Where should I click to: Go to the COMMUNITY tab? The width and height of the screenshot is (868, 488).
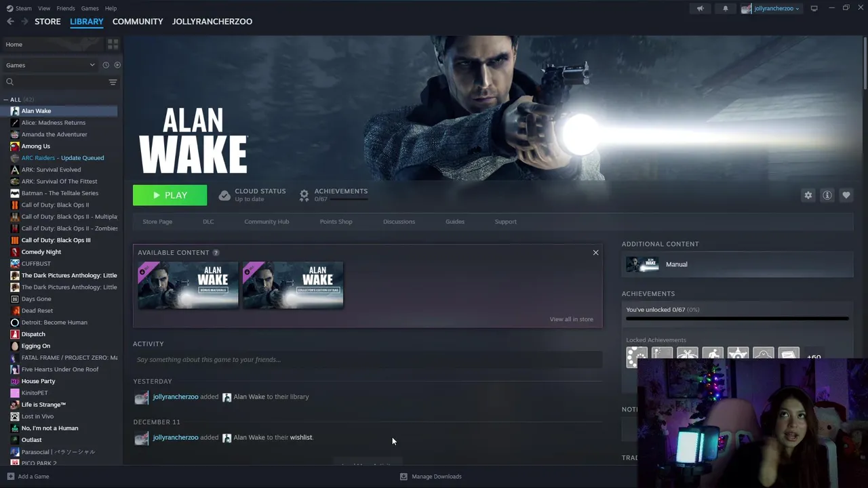[138, 22]
